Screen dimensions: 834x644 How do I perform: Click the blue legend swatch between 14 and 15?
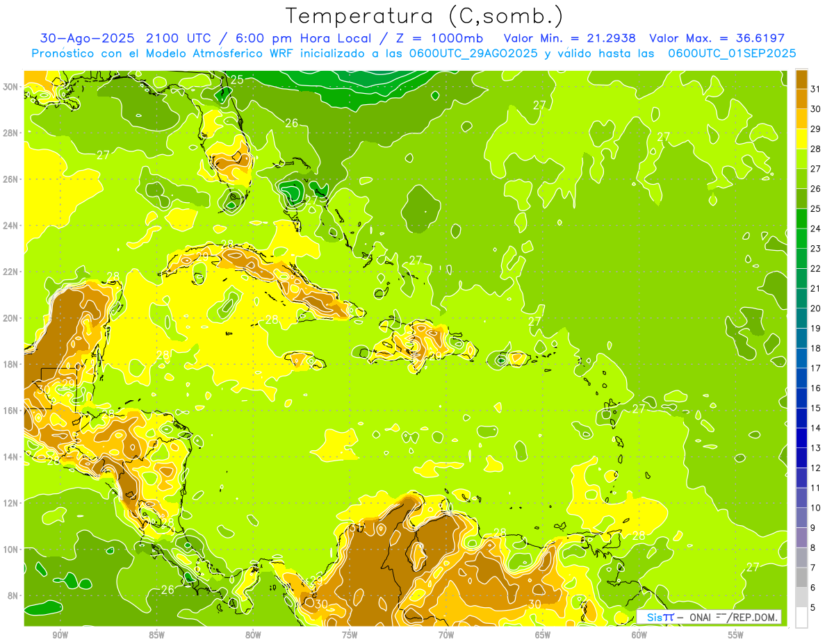tap(802, 418)
